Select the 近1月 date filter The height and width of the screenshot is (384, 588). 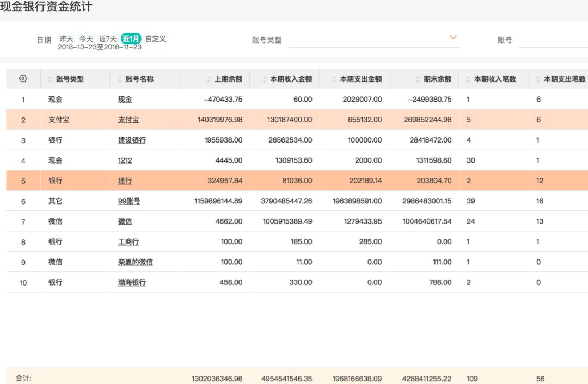(131, 39)
